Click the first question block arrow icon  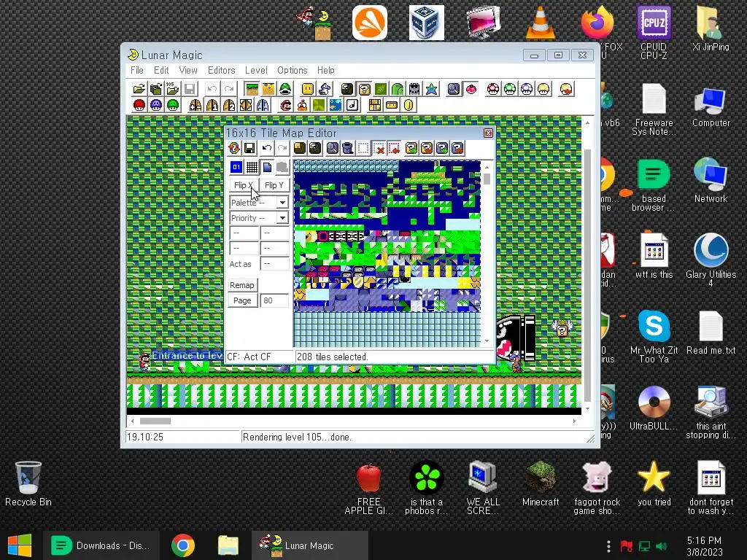411,149
